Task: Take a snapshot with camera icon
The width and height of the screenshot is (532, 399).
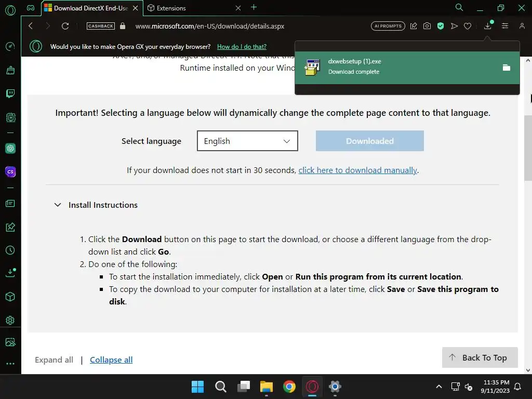Action: [427, 26]
